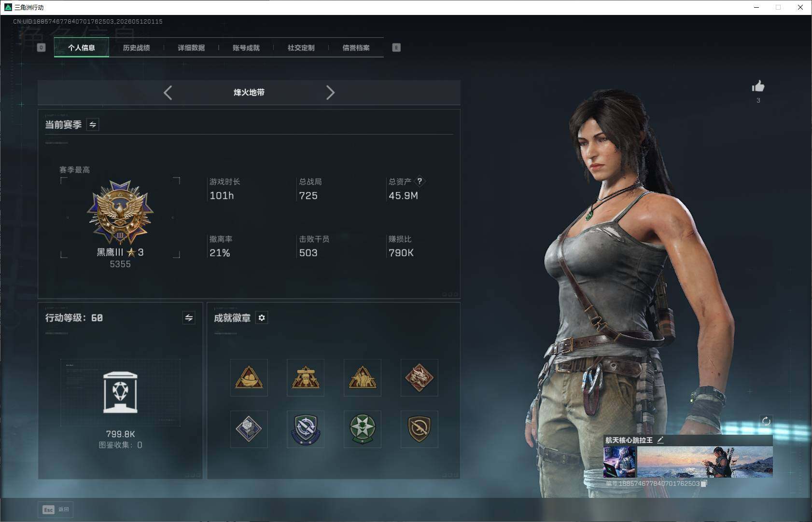Click the 当前赛季 heading

pyautogui.click(x=63, y=124)
